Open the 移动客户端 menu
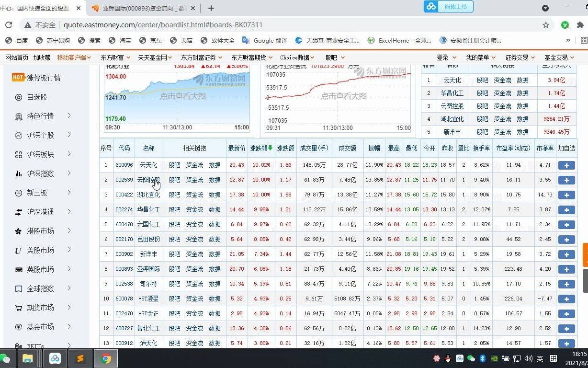 pyautogui.click(x=74, y=57)
